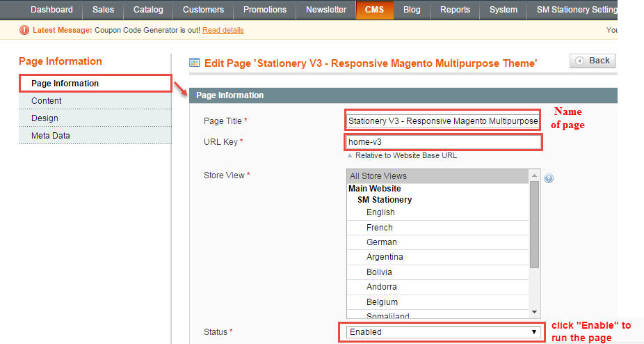This screenshot has width=644, height=344.
Task: Open the Dashboard menu
Action: (x=51, y=10)
